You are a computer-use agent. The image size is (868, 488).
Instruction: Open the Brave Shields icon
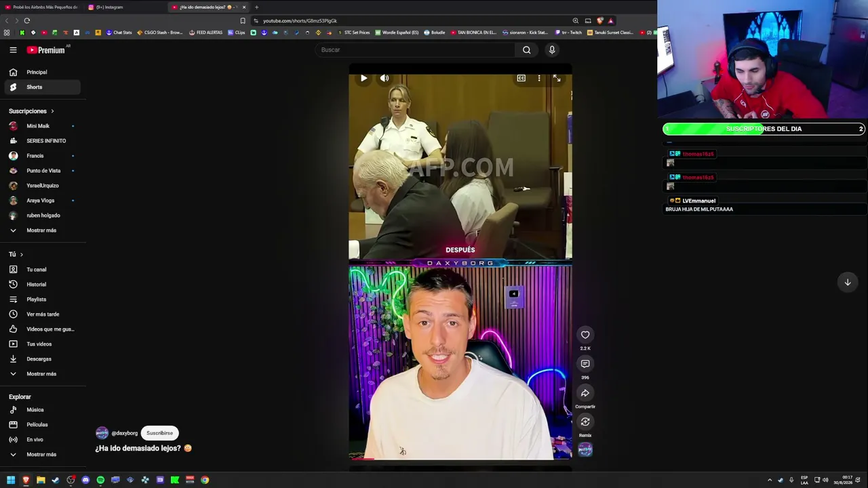click(x=600, y=20)
